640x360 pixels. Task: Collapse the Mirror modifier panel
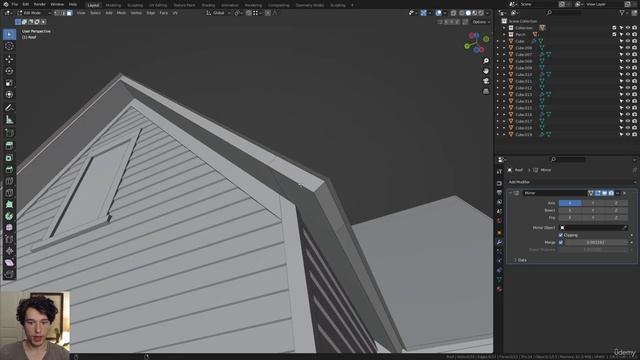click(511, 193)
